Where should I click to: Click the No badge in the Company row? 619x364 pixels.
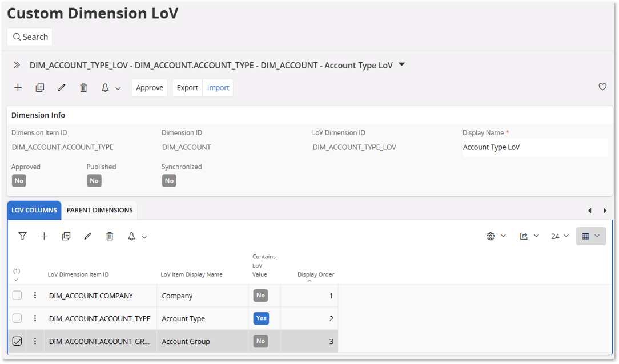tap(260, 296)
